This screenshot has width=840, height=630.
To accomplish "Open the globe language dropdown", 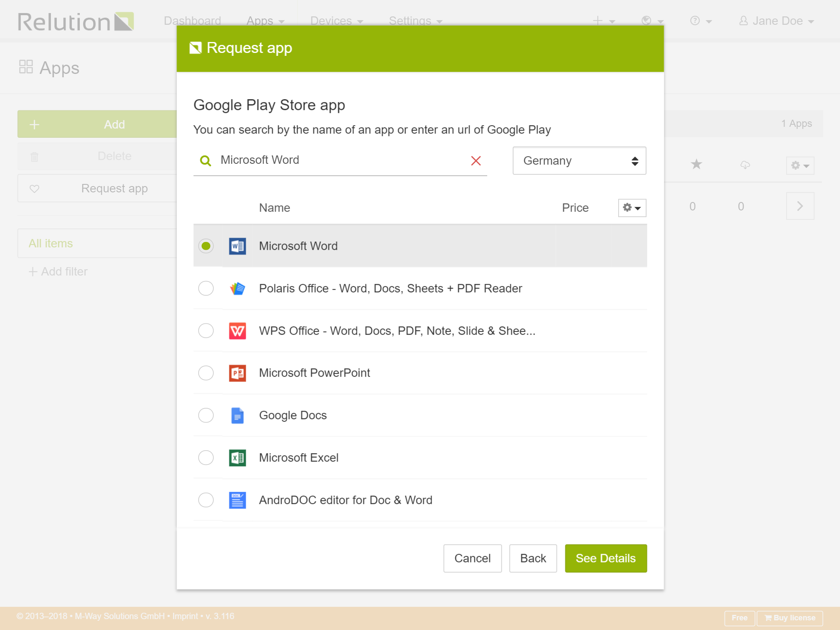I will coord(652,21).
